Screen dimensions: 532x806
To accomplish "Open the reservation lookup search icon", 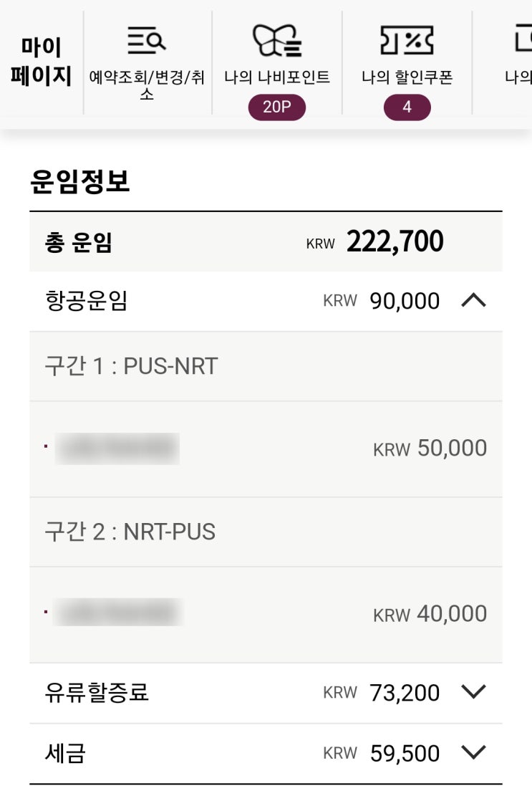I will tap(147, 41).
